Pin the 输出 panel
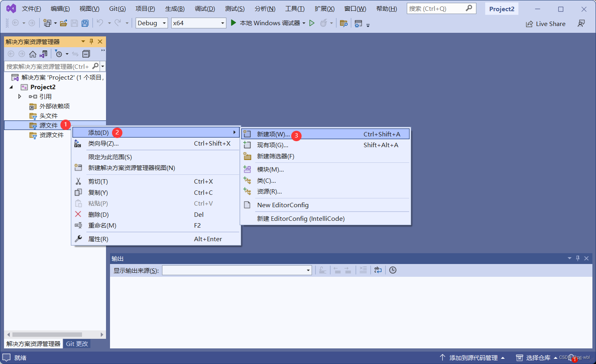The height and width of the screenshot is (364, 596). pyautogui.click(x=578, y=258)
